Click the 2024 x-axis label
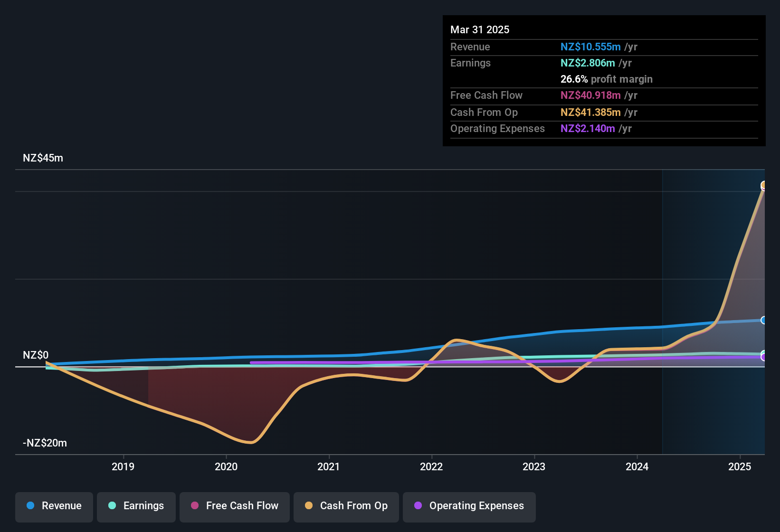780x532 pixels. pos(637,466)
